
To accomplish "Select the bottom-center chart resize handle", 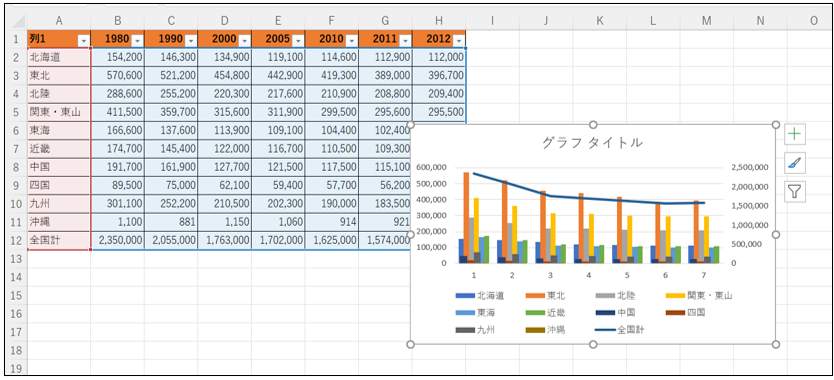I will 593,345.
